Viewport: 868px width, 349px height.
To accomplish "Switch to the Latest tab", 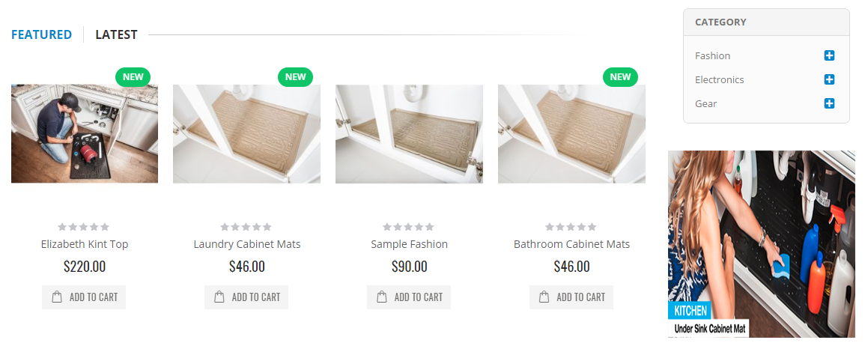I will coord(116,34).
